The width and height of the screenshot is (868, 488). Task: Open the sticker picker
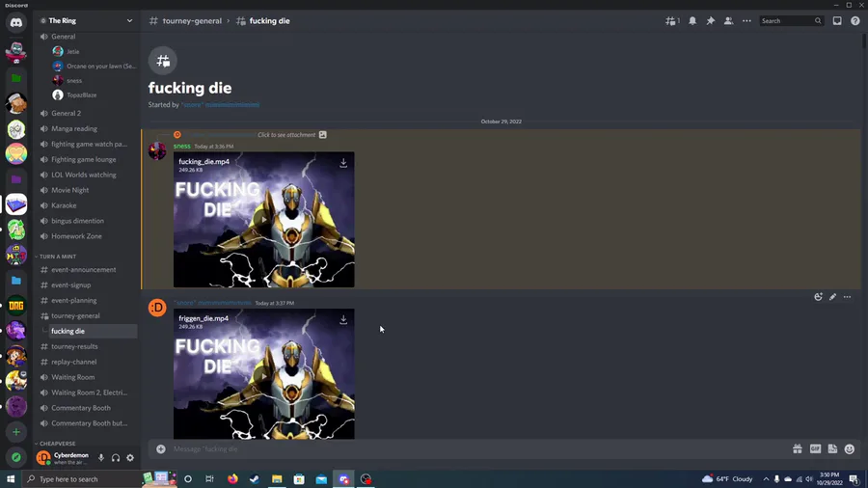click(832, 448)
